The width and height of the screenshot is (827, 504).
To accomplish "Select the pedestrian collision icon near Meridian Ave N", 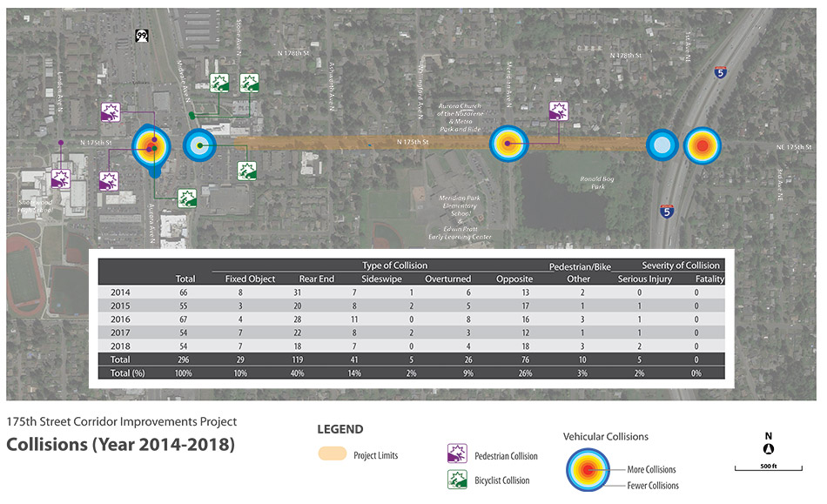I will point(559,111).
